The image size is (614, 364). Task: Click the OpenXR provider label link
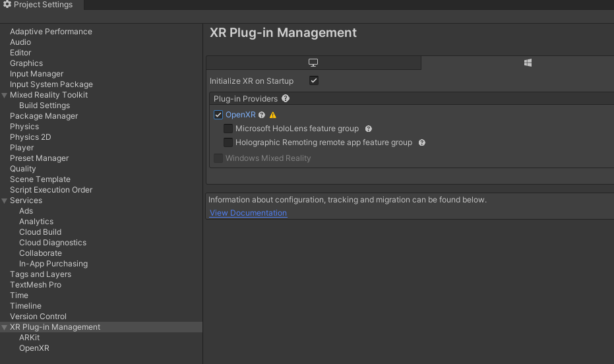(241, 115)
